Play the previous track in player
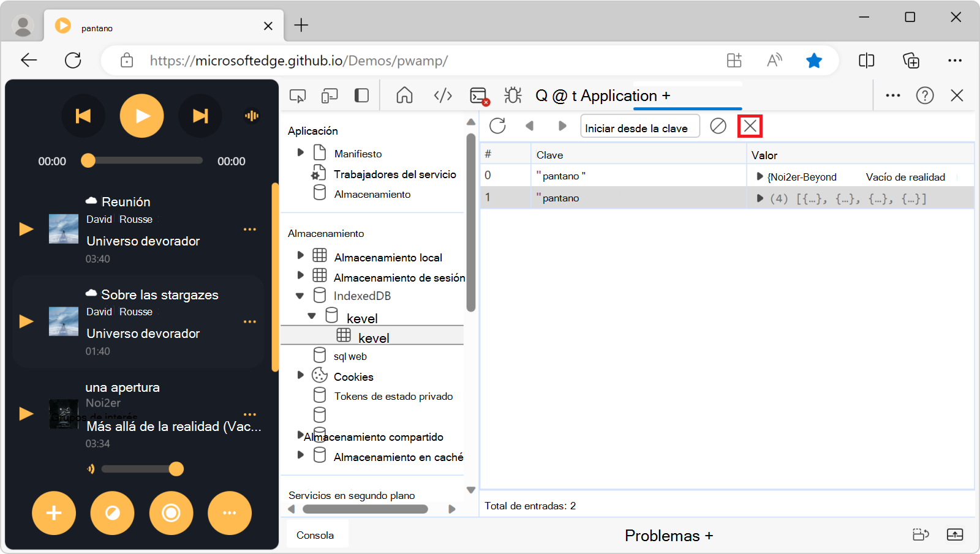 (x=83, y=116)
